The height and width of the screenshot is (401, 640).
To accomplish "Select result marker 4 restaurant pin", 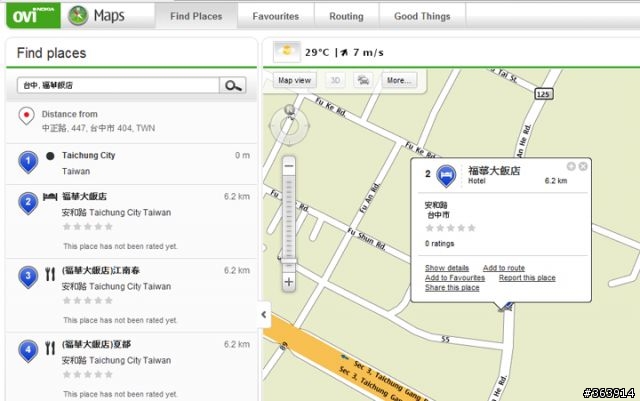I will coord(28,351).
